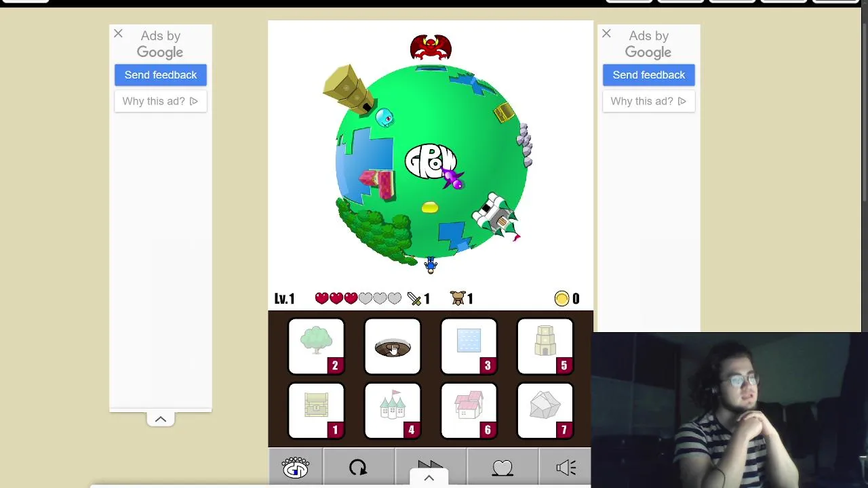
Task: Select the green tree item panel
Action: pos(316,346)
